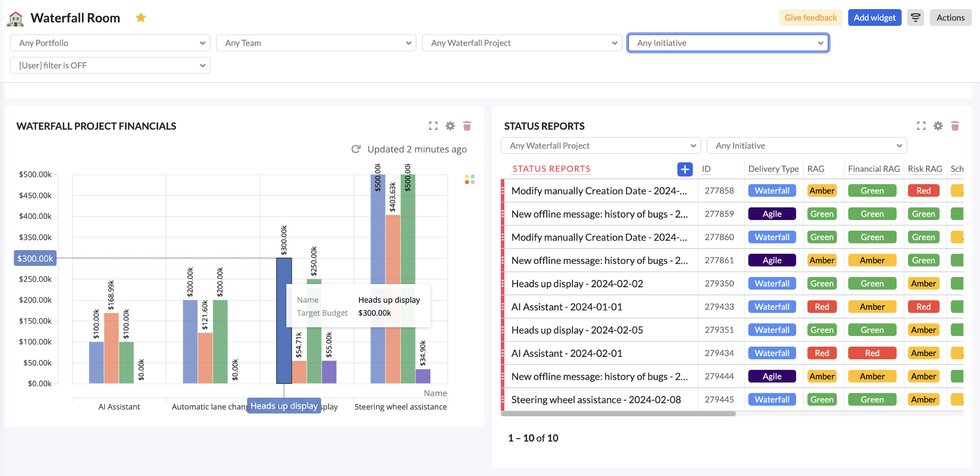Click AI Assistant x-axis label
This screenshot has height=476, width=980.
point(119,407)
